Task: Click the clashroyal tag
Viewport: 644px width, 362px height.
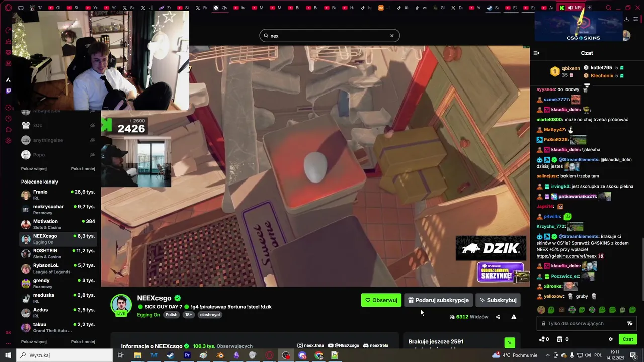Action: [210, 315]
